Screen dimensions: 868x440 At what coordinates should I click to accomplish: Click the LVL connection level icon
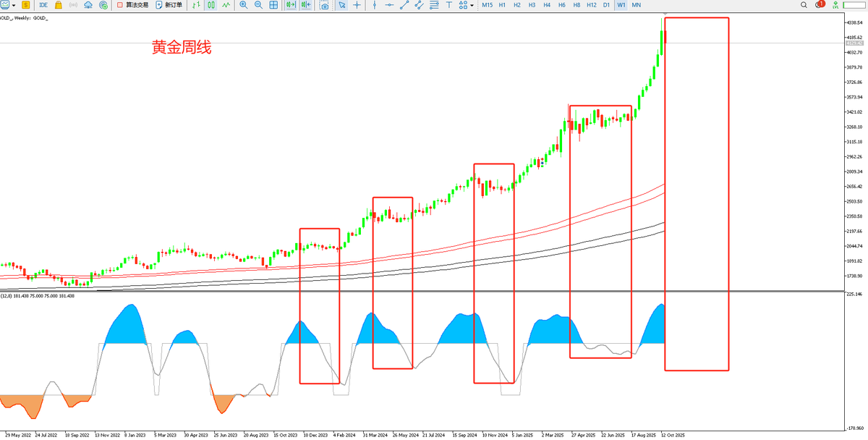tap(835, 5)
